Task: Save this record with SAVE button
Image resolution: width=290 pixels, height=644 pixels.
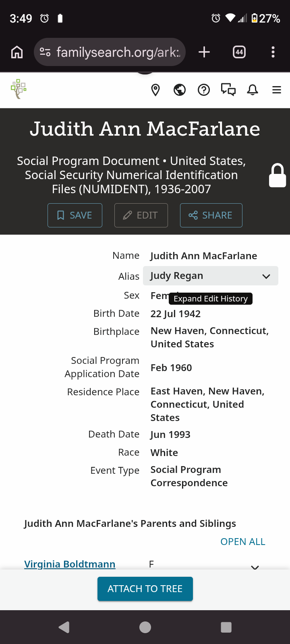Action: [x=75, y=215]
